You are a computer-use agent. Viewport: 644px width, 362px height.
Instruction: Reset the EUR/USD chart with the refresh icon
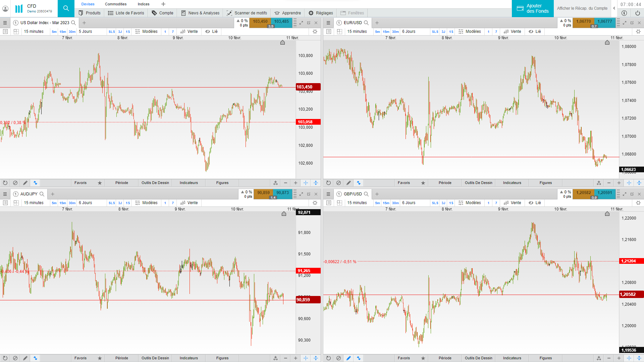[328, 183]
